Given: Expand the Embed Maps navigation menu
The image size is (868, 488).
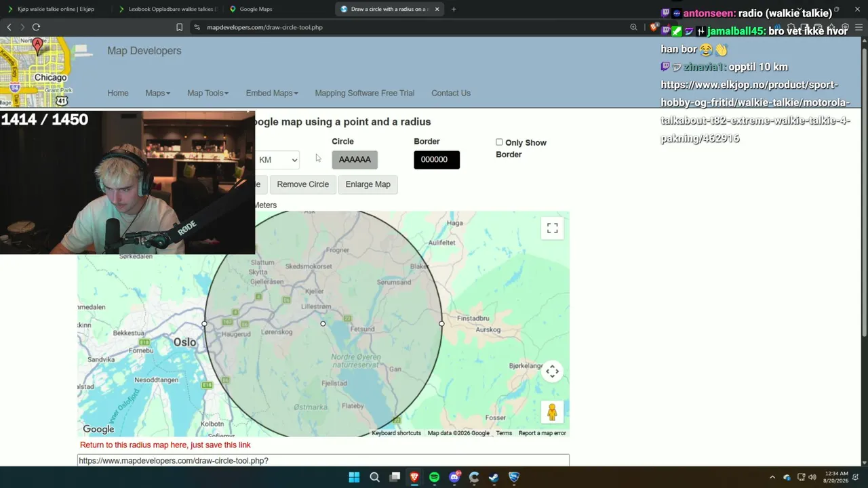Looking at the screenshot, I should click(272, 93).
